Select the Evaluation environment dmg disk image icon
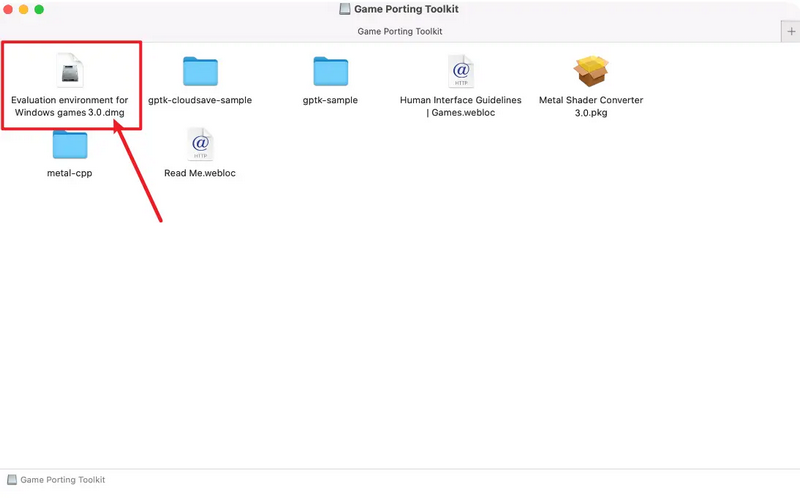The image size is (800, 498). coord(70,70)
